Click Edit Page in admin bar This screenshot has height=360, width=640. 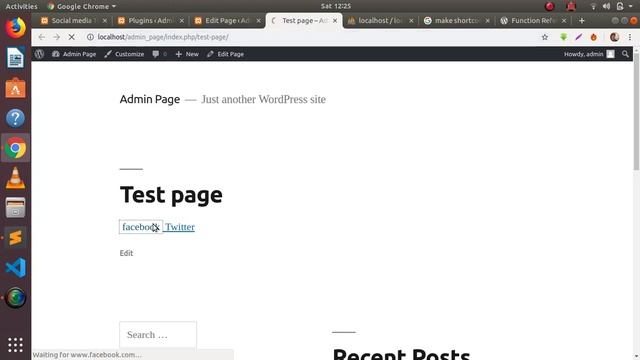(225, 54)
